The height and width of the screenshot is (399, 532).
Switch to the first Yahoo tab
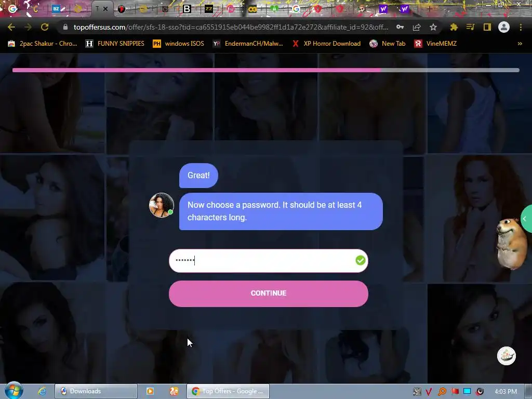tap(383, 9)
